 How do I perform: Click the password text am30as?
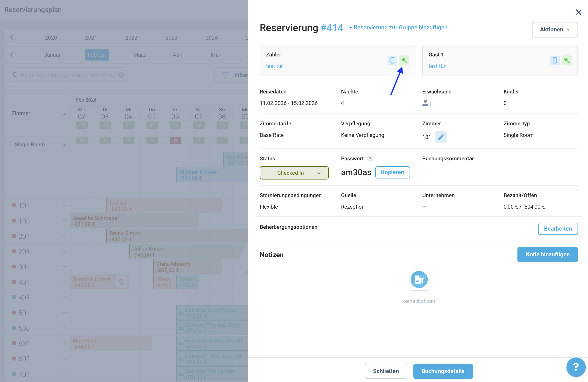(356, 172)
